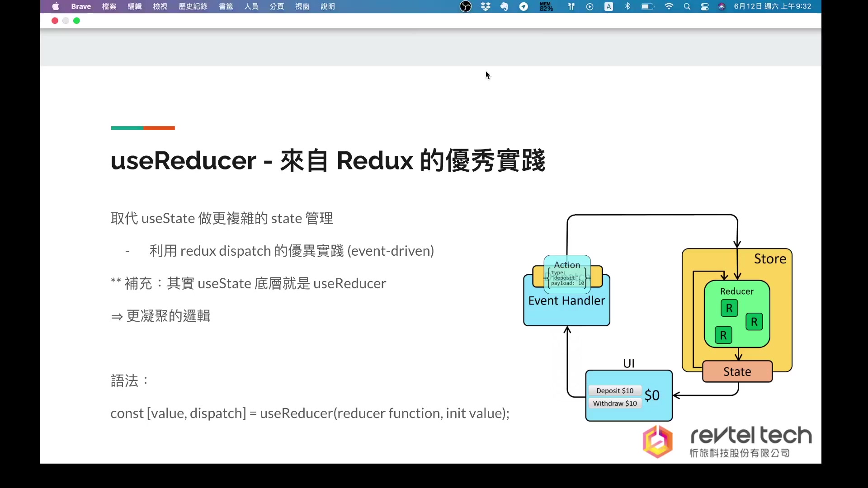Toggle Control Center switches icon
The height and width of the screenshot is (488, 868).
(704, 6)
